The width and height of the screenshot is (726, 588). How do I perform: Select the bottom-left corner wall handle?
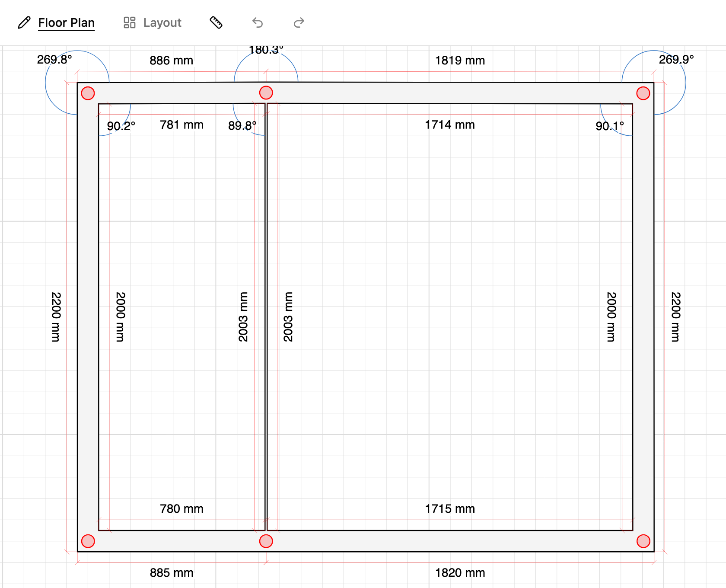coord(88,541)
